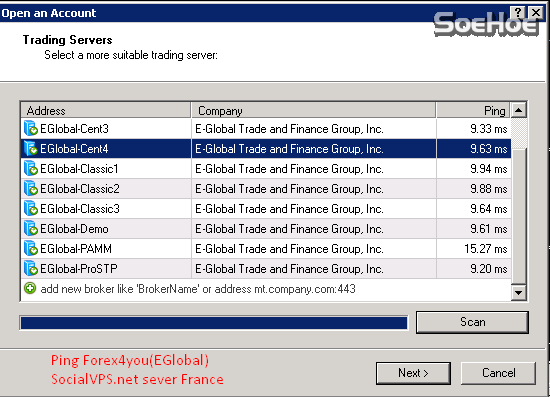Viewport: 550px width, 397px height.
Task: Click the company cell in the EGlobal-Cent3 row
Action: 314,129
